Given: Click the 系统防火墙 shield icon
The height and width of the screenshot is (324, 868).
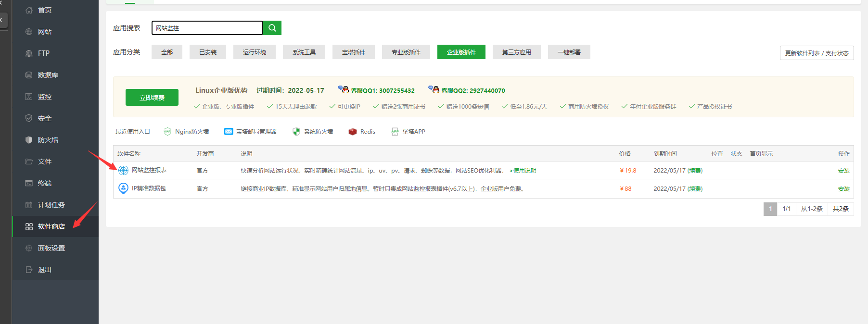Looking at the screenshot, I should click(x=296, y=132).
